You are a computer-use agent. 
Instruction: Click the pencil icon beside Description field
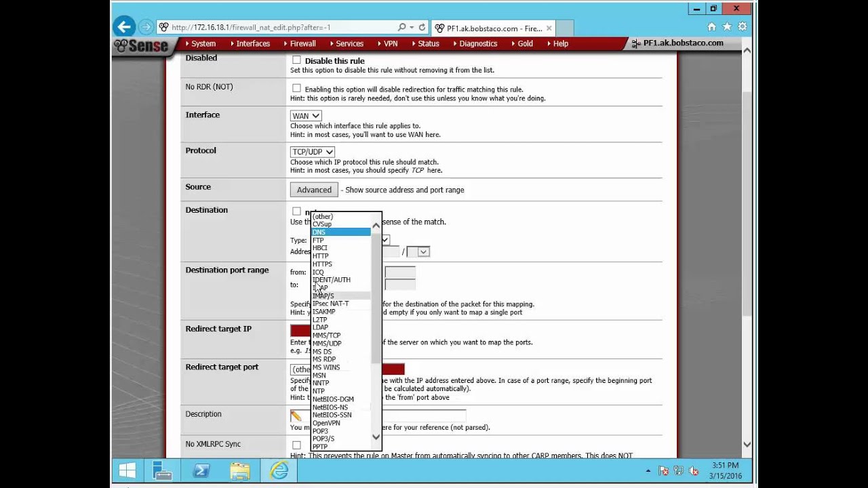pyautogui.click(x=296, y=415)
